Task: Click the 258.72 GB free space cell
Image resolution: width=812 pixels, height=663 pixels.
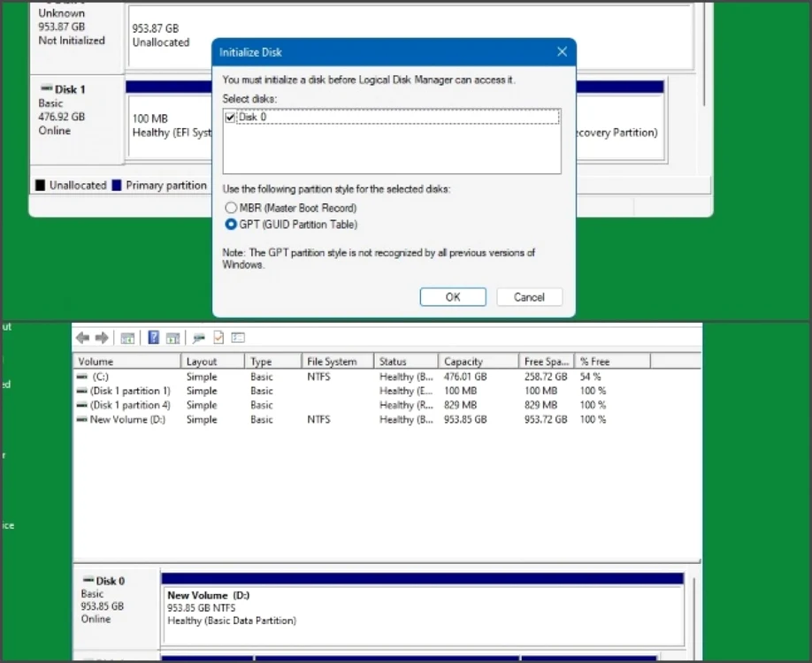Action: [545, 377]
